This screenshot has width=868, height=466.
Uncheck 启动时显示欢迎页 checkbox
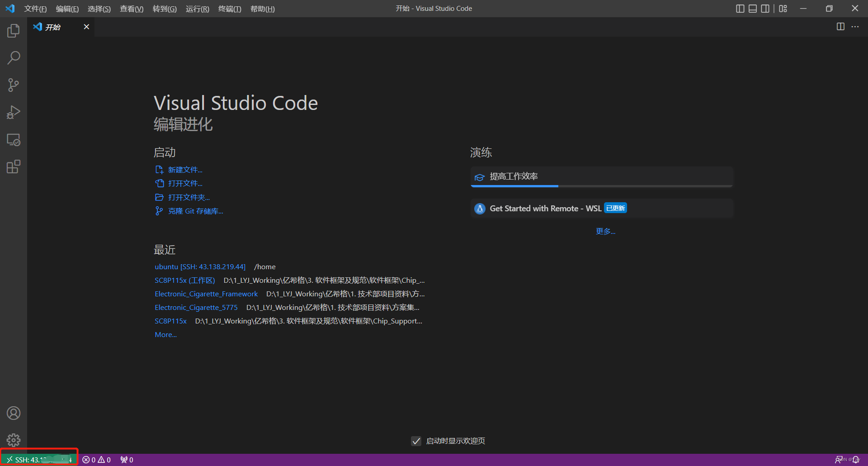416,441
